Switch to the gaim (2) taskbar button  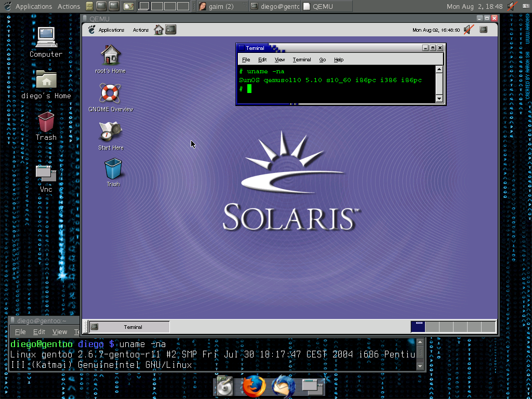(x=222, y=6)
